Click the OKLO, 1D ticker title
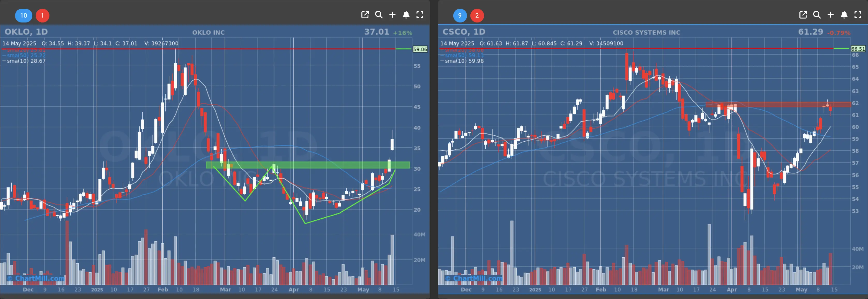The image size is (868, 299). (x=26, y=32)
